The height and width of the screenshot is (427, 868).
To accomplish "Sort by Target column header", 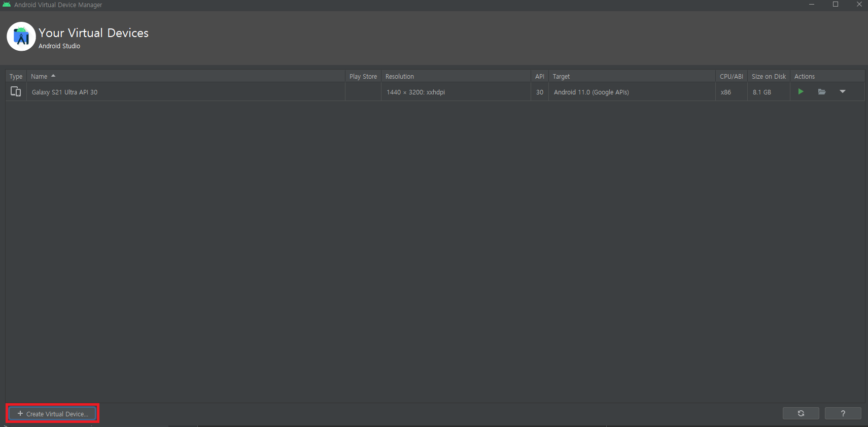I will click(632, 76).
